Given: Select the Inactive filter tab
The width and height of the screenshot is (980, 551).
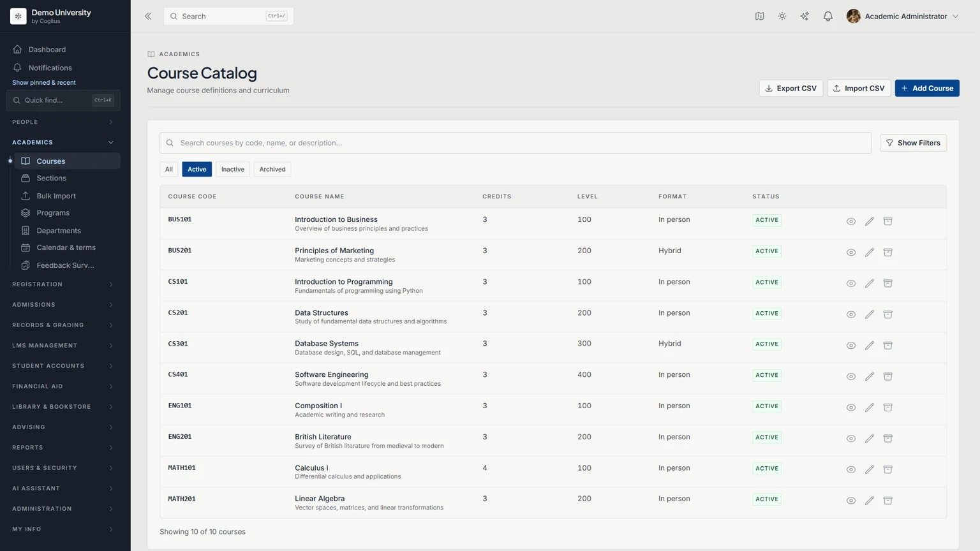Looking at the screenshot, I should (233, 169).
